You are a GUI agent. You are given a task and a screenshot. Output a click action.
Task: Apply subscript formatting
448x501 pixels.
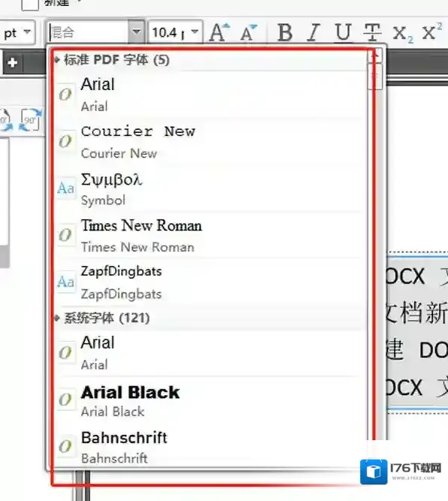tap(403, 33)
